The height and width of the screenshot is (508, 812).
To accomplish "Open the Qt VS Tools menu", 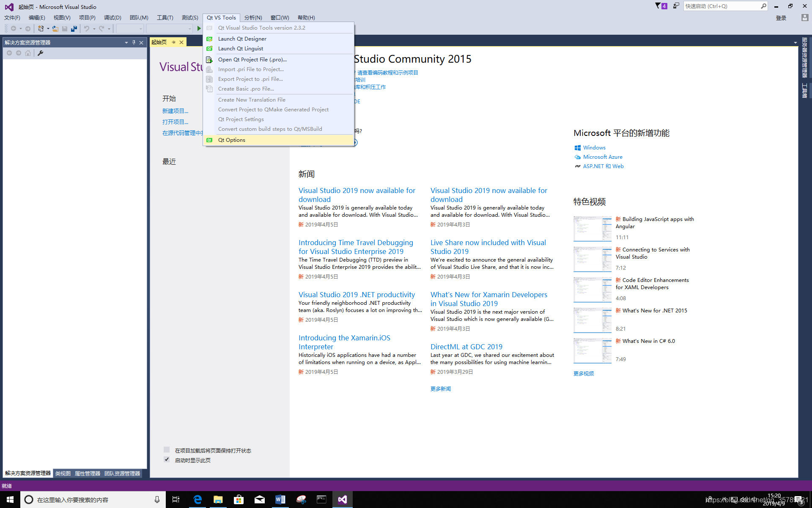I will pyautogui.click(x=221, y=17).
